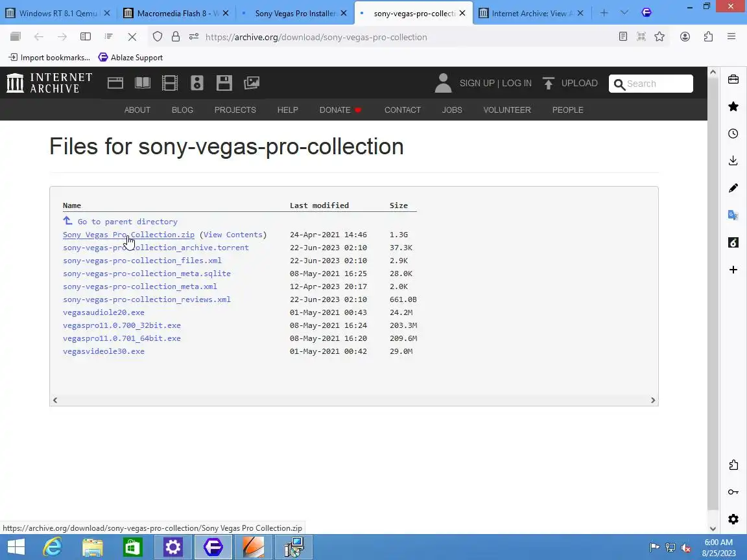This screenshot has height=560, width=747.
Task: Open the browser hamburger menu
Action: pos(731,37)
